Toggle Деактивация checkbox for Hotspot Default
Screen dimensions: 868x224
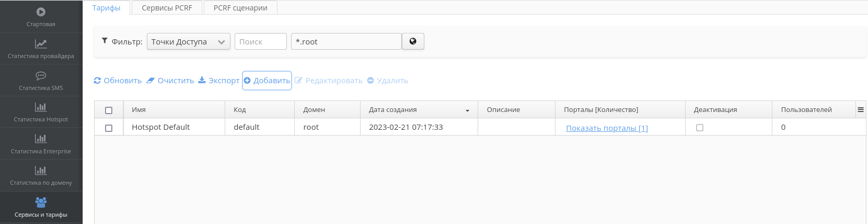(x=700, y=128)
